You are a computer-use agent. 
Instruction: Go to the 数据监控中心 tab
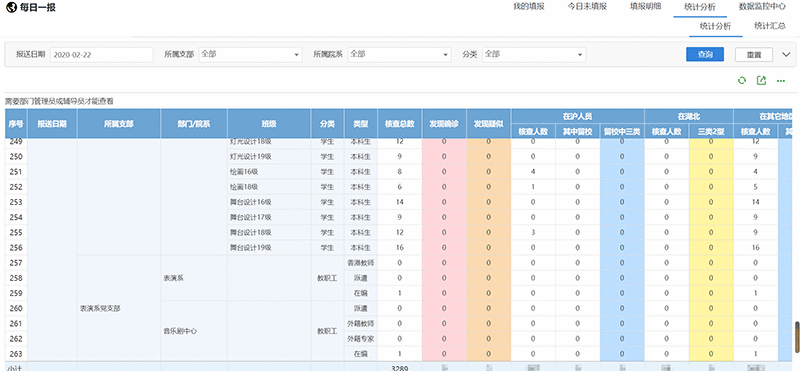point(762,7)
